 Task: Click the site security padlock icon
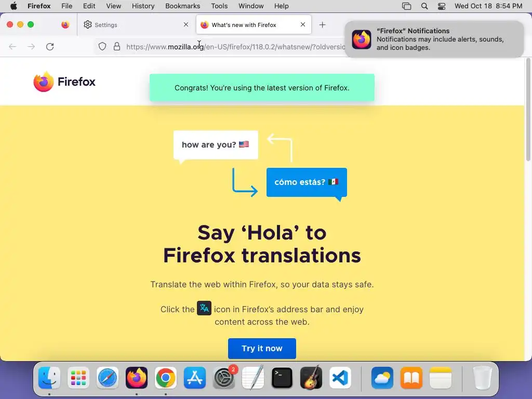point(117,46)
